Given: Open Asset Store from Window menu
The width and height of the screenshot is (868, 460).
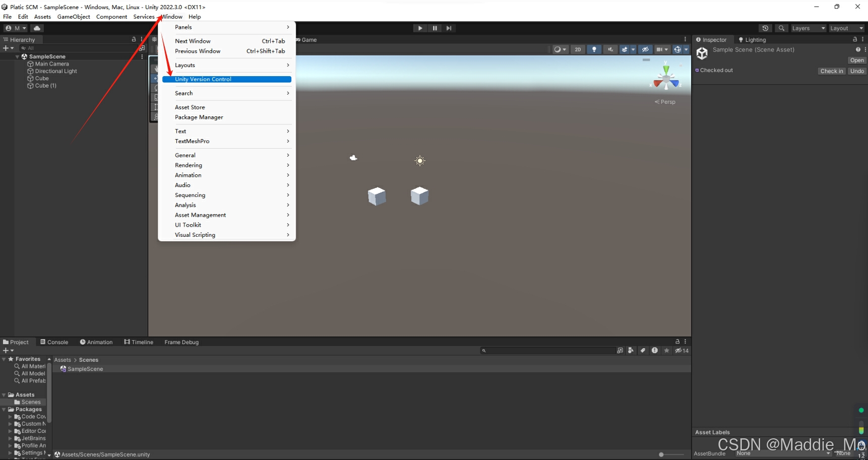Looking at the screenshot, I should click(x=227, y=107).
